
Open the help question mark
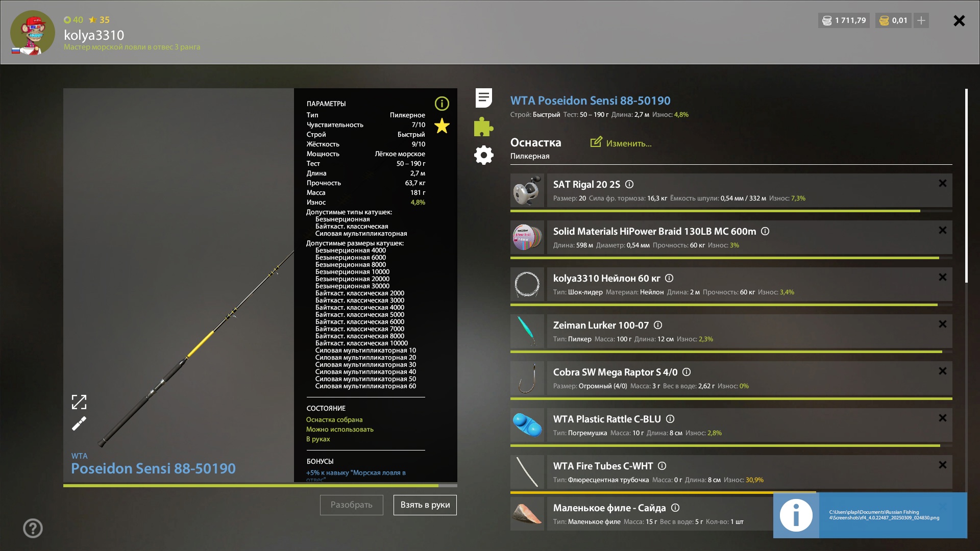pos(33,528)
